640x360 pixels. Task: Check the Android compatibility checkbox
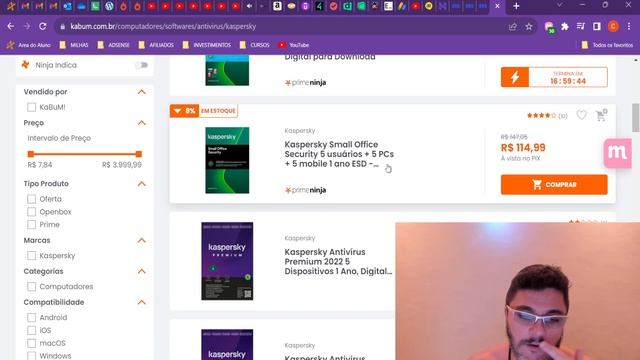[31, 318]
